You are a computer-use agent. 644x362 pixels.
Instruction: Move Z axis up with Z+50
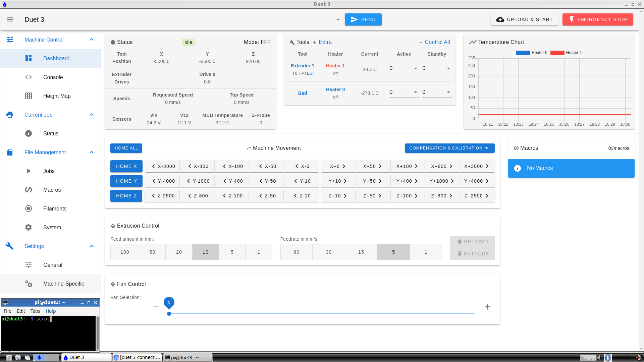[x=373, y=196]
